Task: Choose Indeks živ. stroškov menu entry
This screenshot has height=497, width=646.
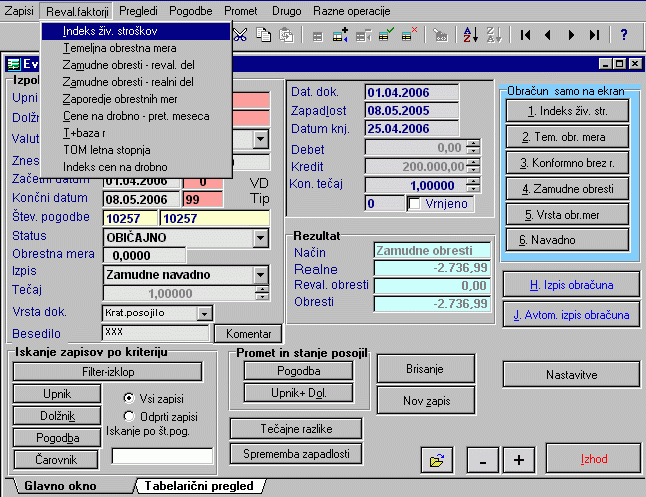Action: tap(136, 31)
